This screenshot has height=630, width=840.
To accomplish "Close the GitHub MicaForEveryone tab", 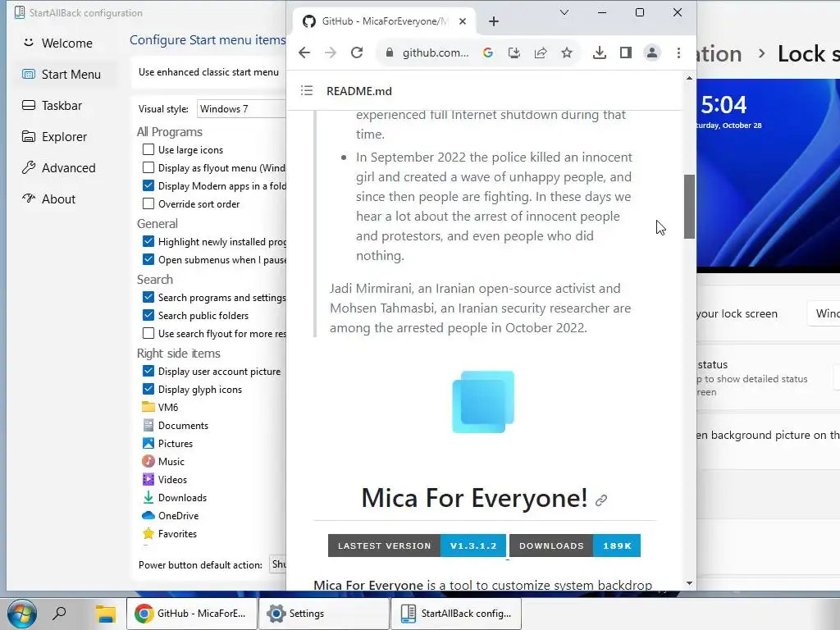I will click(463, 21).
